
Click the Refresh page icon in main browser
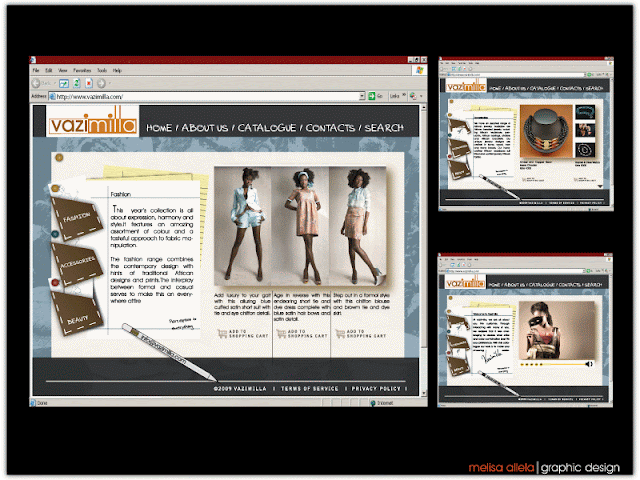[76, 83]
